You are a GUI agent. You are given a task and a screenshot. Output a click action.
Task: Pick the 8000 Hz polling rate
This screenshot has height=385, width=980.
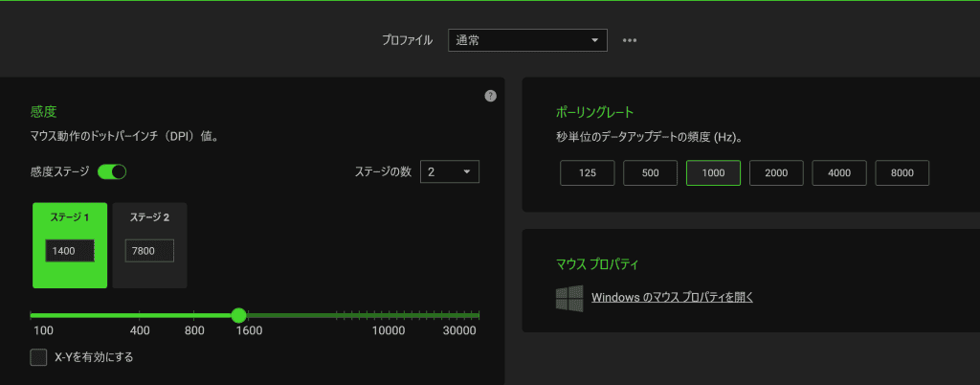pos(902,173)
